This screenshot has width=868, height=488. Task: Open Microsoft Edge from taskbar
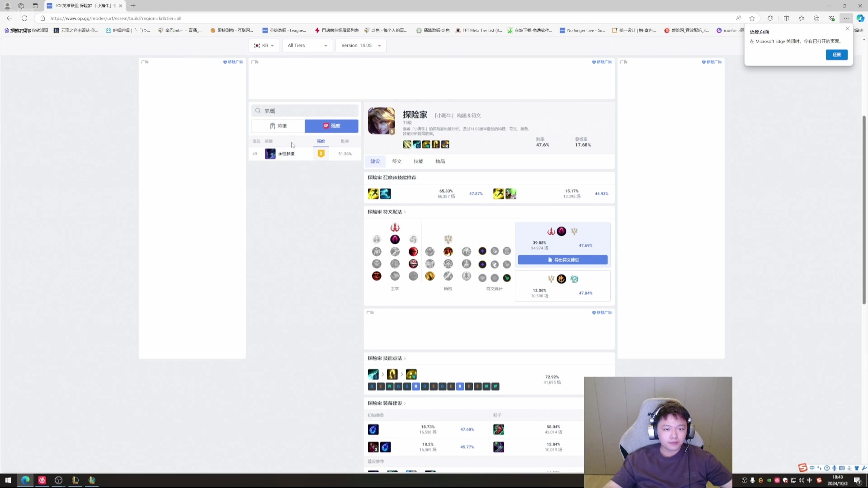click(25, 480)
